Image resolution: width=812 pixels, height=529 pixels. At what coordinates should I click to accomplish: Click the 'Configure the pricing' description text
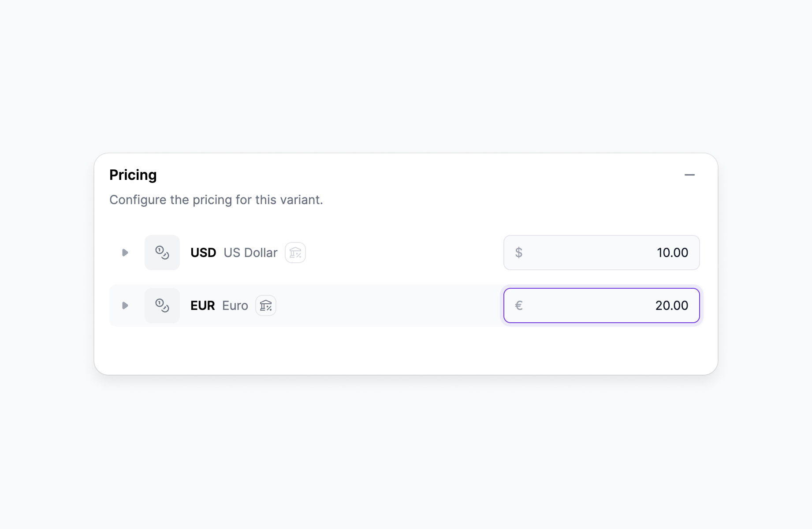point(216,200)
